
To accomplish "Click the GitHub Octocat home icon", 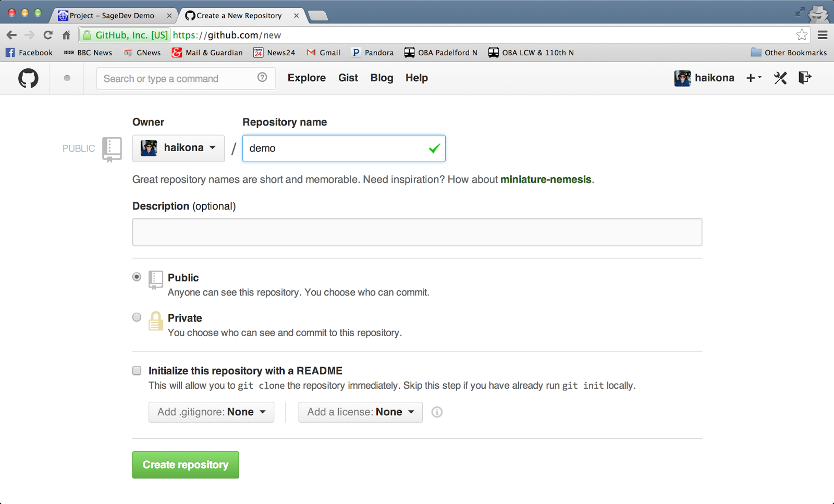I will click(27, 78).
